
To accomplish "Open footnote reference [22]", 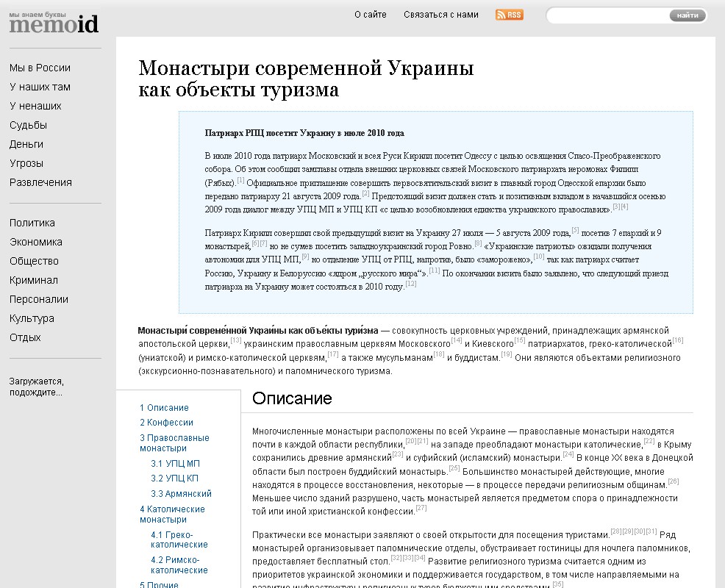I will point(649,441).
